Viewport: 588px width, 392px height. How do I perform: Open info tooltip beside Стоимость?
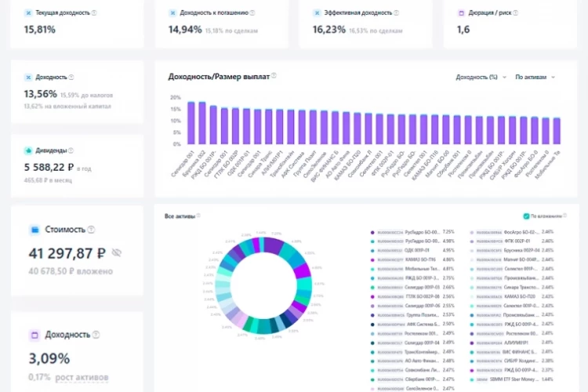tap(91, 230)
